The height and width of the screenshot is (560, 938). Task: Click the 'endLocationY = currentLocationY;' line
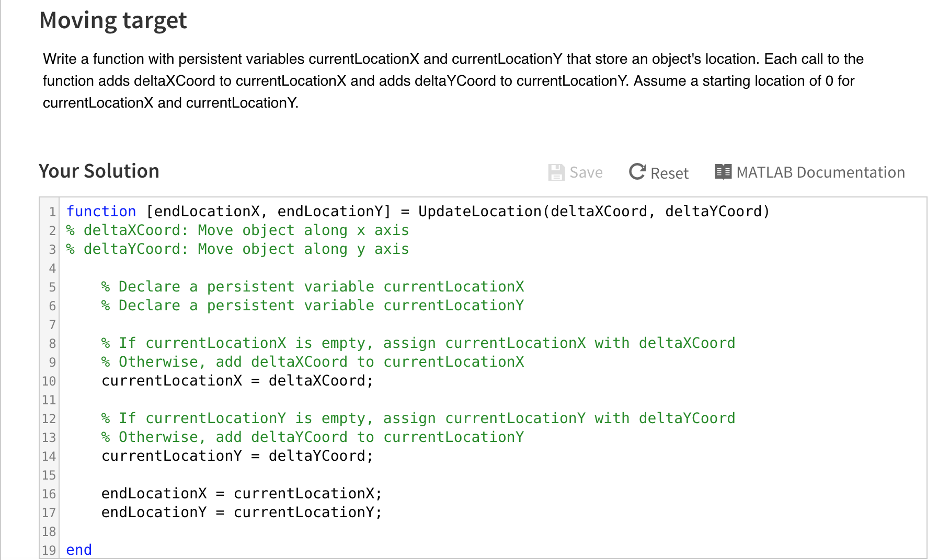pos(241,512)
